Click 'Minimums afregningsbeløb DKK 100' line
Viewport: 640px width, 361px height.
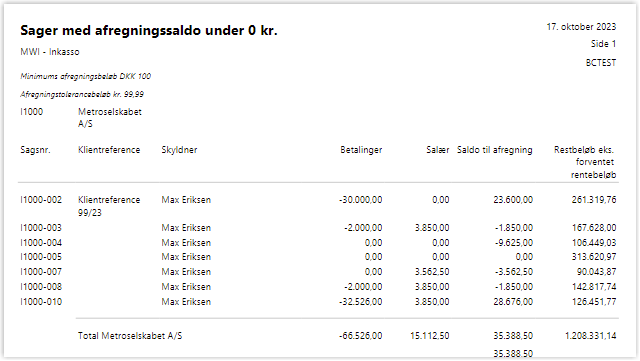tap(86, 76)
